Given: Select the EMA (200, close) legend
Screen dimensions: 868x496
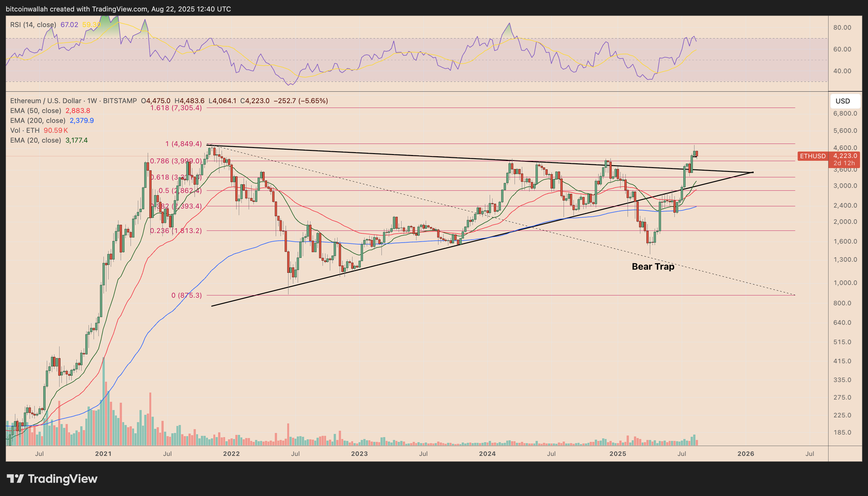Looking at the screenshot, I should [38, 121].
